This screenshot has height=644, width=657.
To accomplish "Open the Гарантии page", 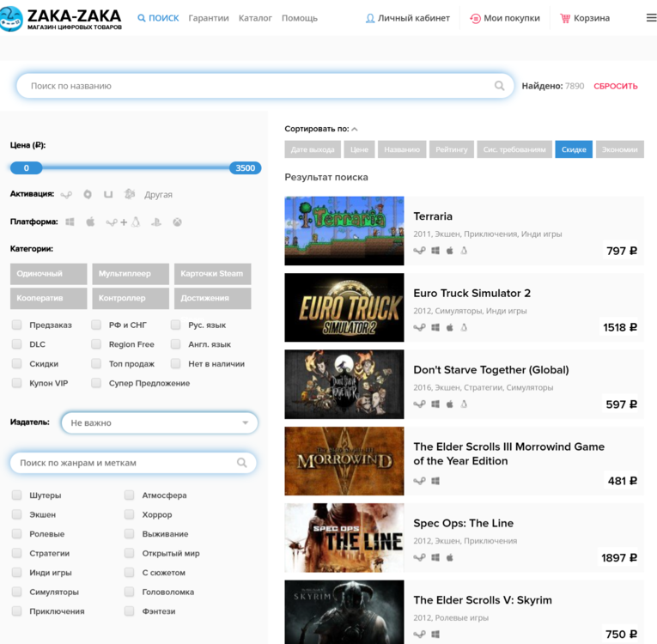I will coord(209,18).
